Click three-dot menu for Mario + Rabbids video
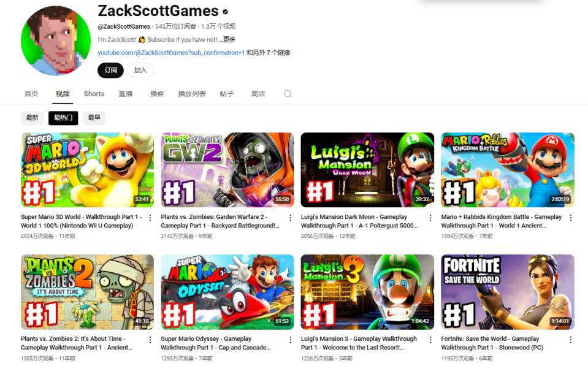Image resolution: width=588 pixels, height=371 pixels. 570,218
